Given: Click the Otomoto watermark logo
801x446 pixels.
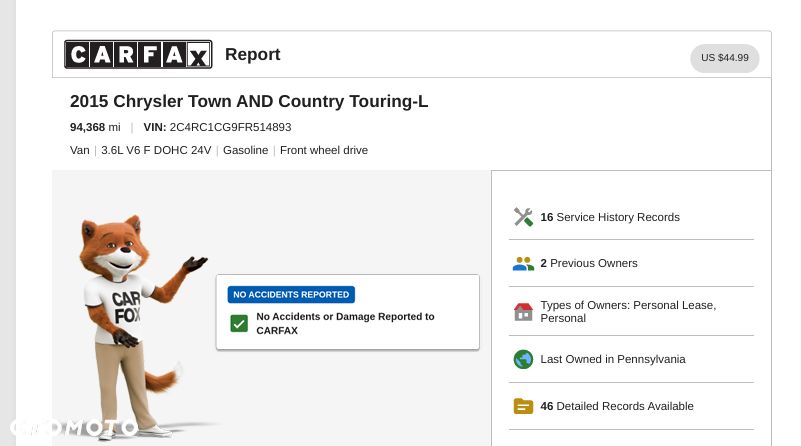Looking at the screenshot, I should 74,428.
